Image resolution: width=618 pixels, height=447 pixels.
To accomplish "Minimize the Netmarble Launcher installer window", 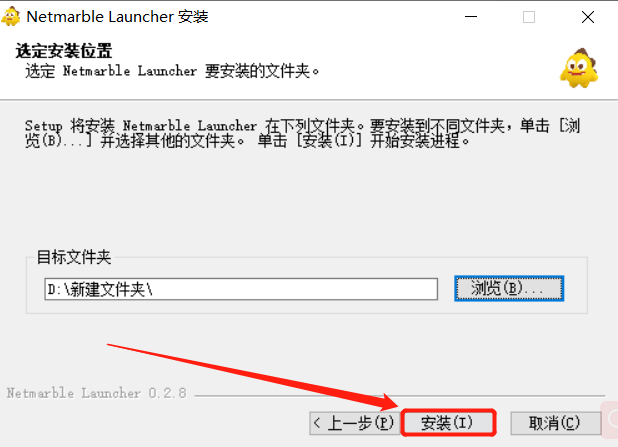I will (471, 17).
